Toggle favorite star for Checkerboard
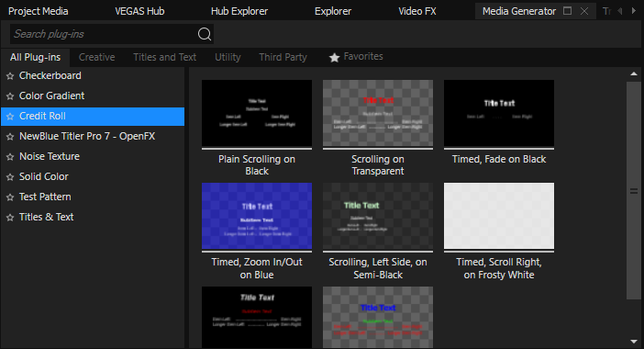This screenshot has height=349, width=644. click(10, 76)
